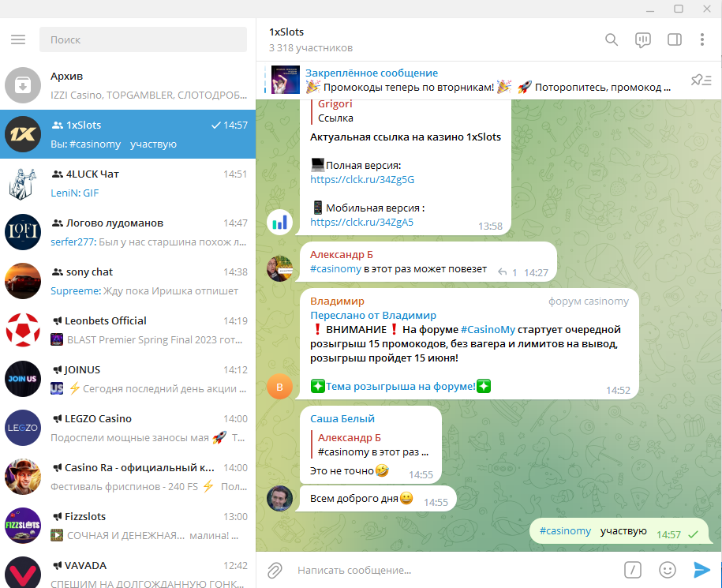Open the Fizzslots channel avatar
This screenshot has height=588, width=722.
[23, 526]
